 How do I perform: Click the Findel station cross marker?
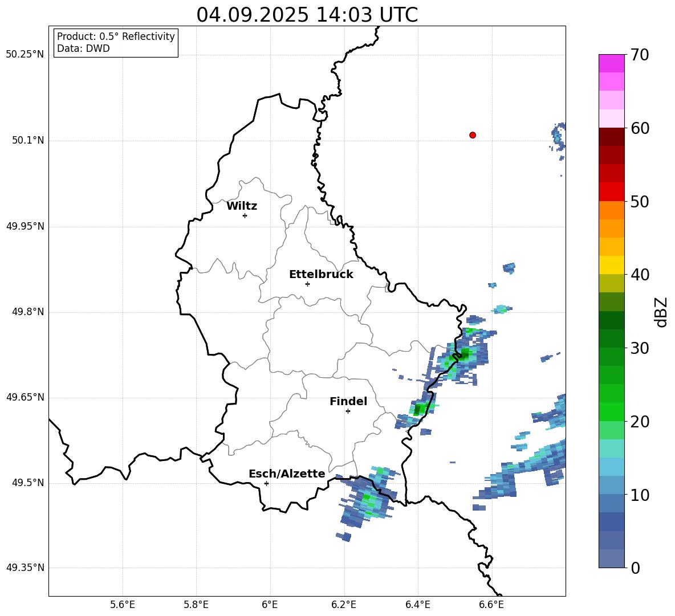(348, 411)
